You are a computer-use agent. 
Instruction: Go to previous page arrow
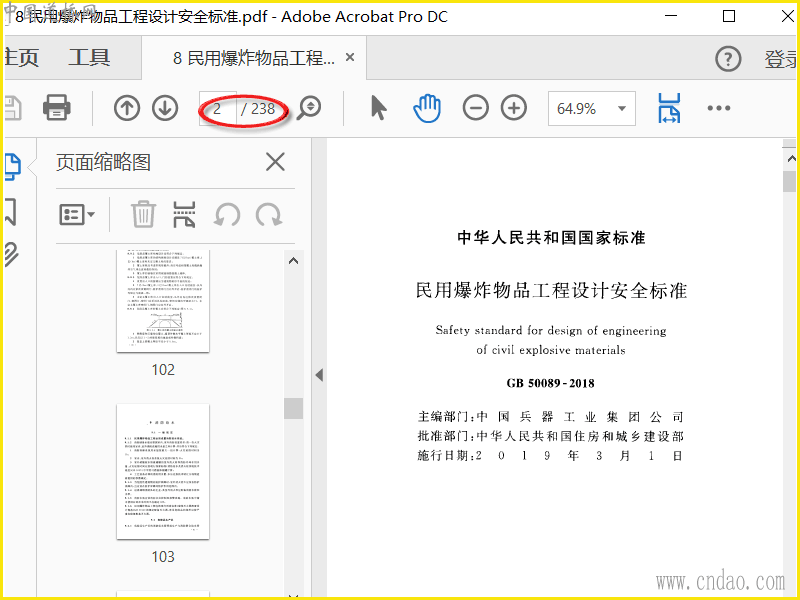pos(127,108)
